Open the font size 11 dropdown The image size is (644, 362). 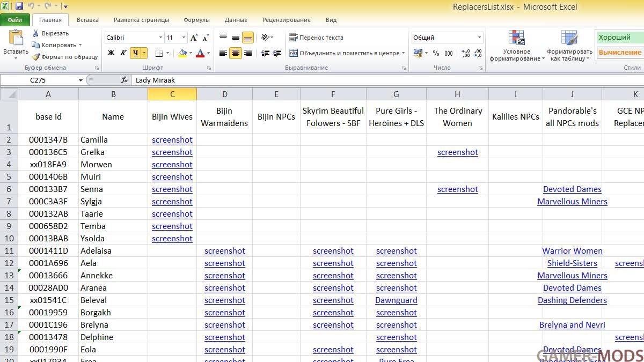click(x=184, y=38)
